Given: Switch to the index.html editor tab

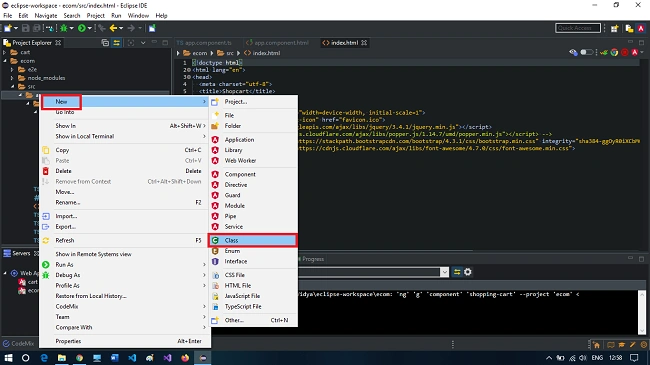Looking at the screenshot, I should [x=344, y=43].
